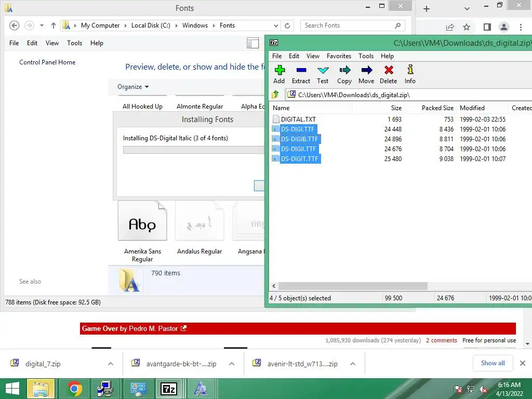This screenshot has width=532, height=399.
Task: Click Show all downloads button
Action: click(493, 363)
